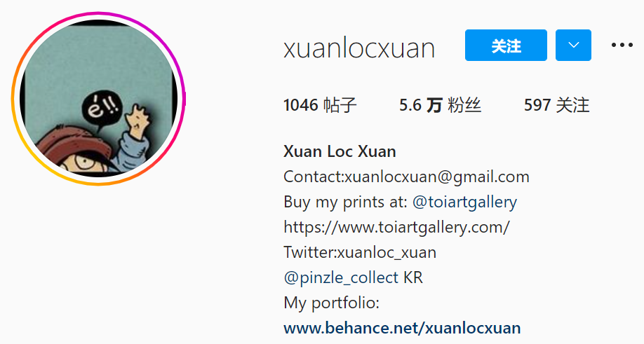Open the @pinzle_collect mention link

[x=341, y=277]
